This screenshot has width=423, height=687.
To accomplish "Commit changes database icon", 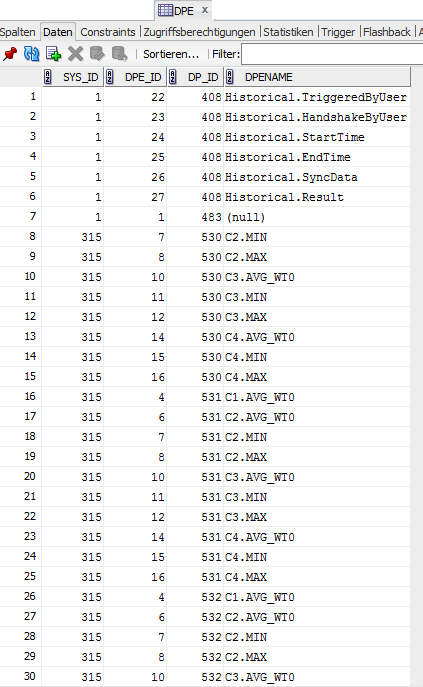I will (x=97, y=54).
